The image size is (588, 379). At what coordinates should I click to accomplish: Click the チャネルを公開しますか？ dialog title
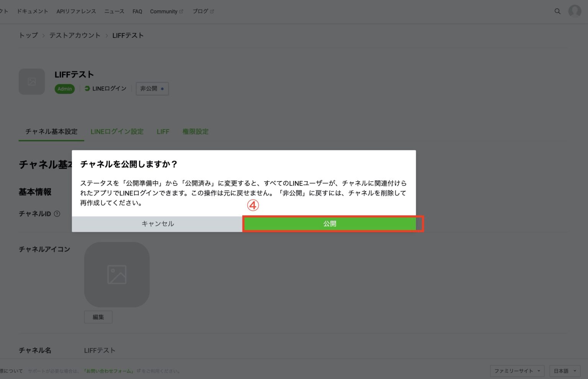click(x=129, y=164)
